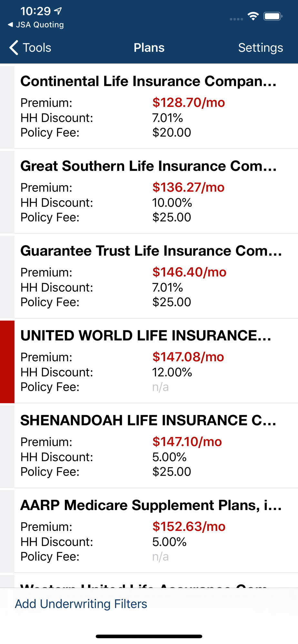
Task: Tap the Plans title in the header
Action: click(x=149, y=48)
